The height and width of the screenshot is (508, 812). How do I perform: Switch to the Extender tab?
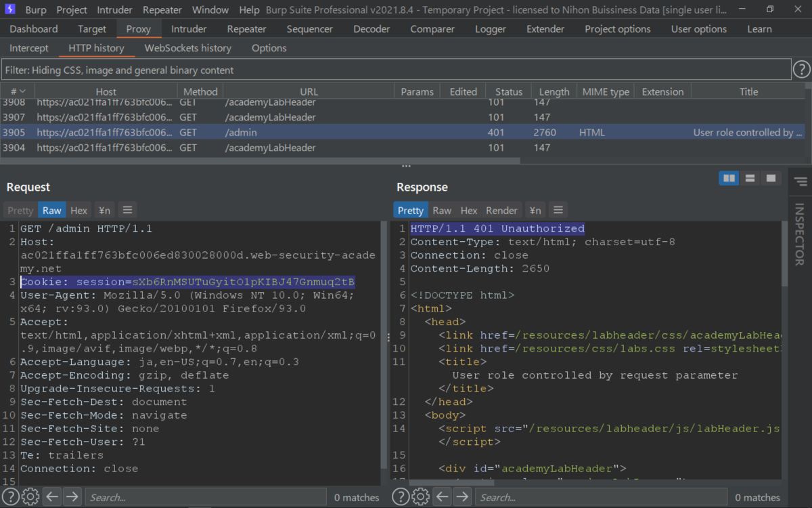(545, 29)
